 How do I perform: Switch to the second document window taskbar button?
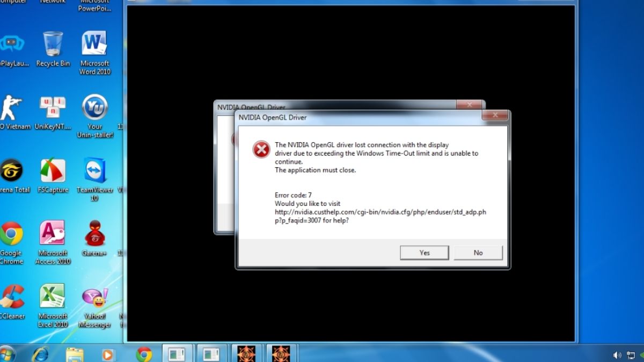pyautogui.click(x=212, y=353)
